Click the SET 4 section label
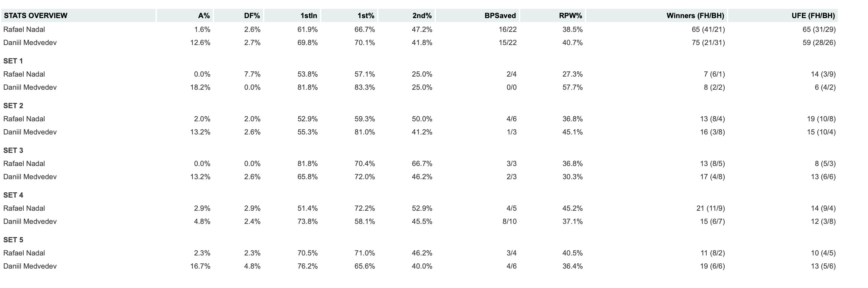The height and width of the screenshot is (288, 868). click(13, 195)
